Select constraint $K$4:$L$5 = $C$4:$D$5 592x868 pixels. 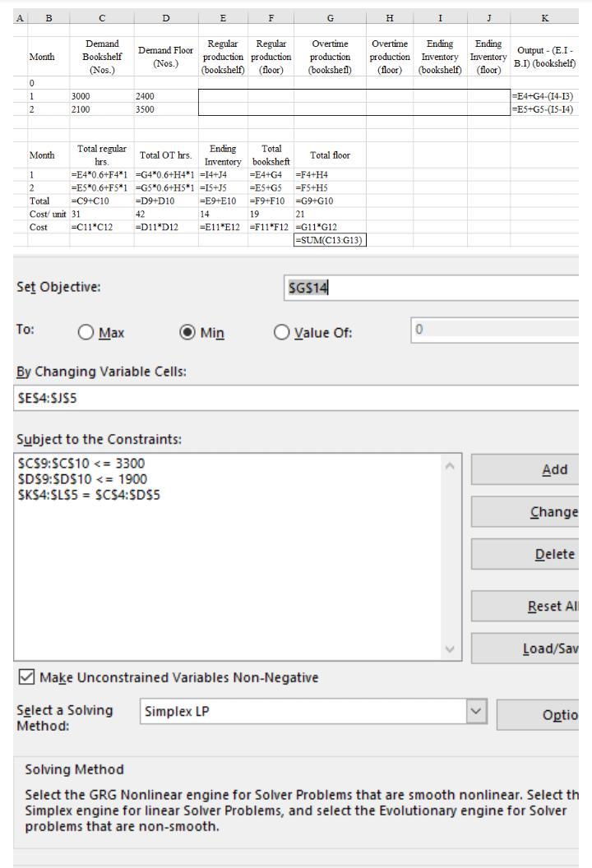[89, 494]
